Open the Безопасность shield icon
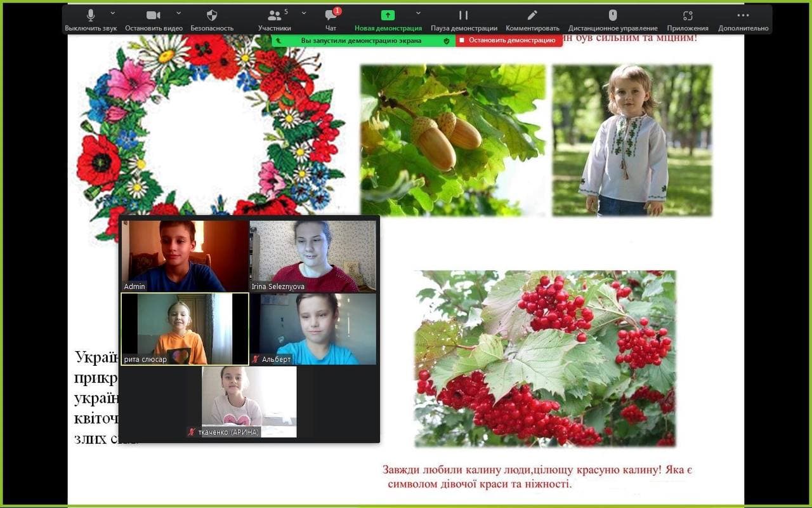The width and height of the screenshot is (812, 508). 212,16
